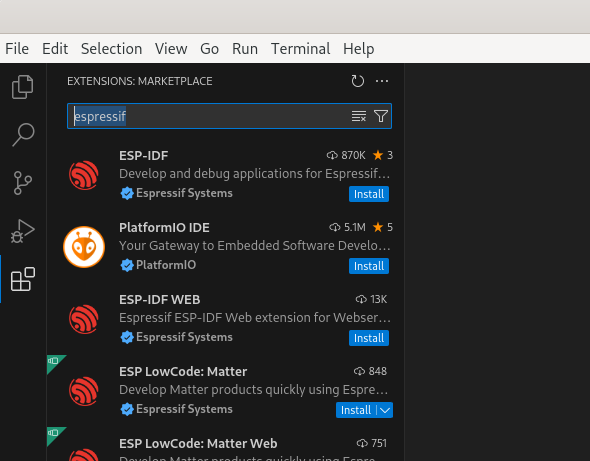
Task: Click the PlatformIO IDE star rating
Action: [x=383, y=227]
